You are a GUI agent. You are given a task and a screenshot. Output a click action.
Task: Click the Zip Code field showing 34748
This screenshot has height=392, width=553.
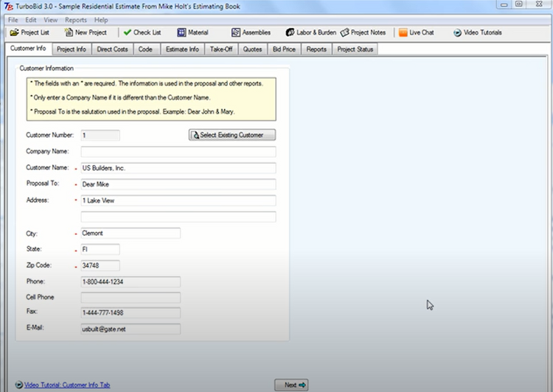[100, 265]
